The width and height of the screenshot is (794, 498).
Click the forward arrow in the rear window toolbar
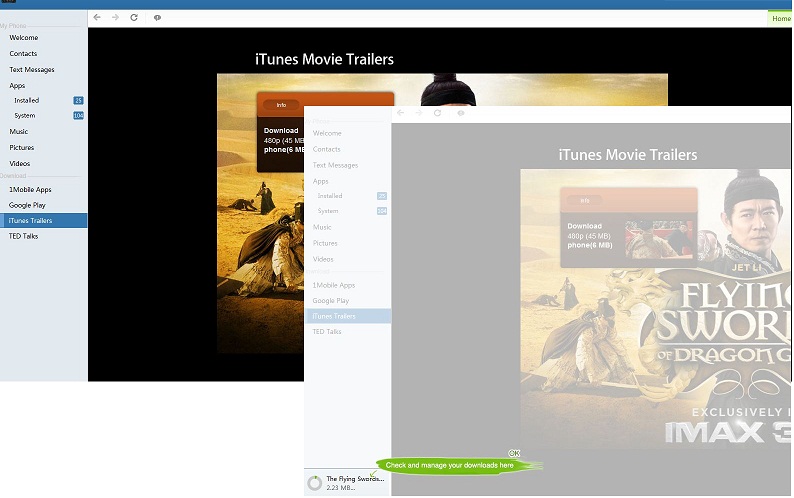[115, 17]
